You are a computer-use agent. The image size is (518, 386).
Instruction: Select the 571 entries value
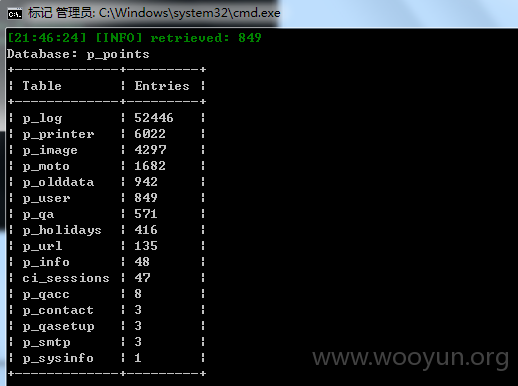tap(146, 214)
